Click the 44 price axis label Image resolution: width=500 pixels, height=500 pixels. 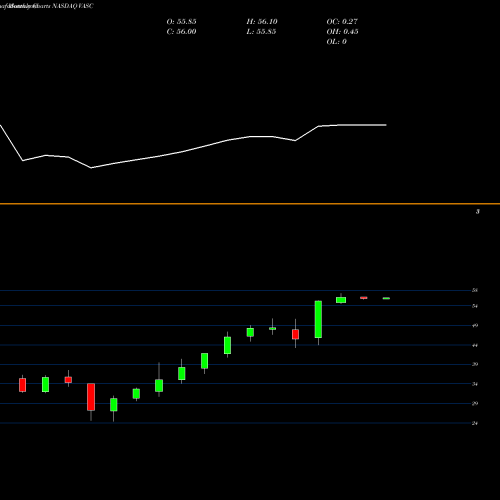[475, 345]
